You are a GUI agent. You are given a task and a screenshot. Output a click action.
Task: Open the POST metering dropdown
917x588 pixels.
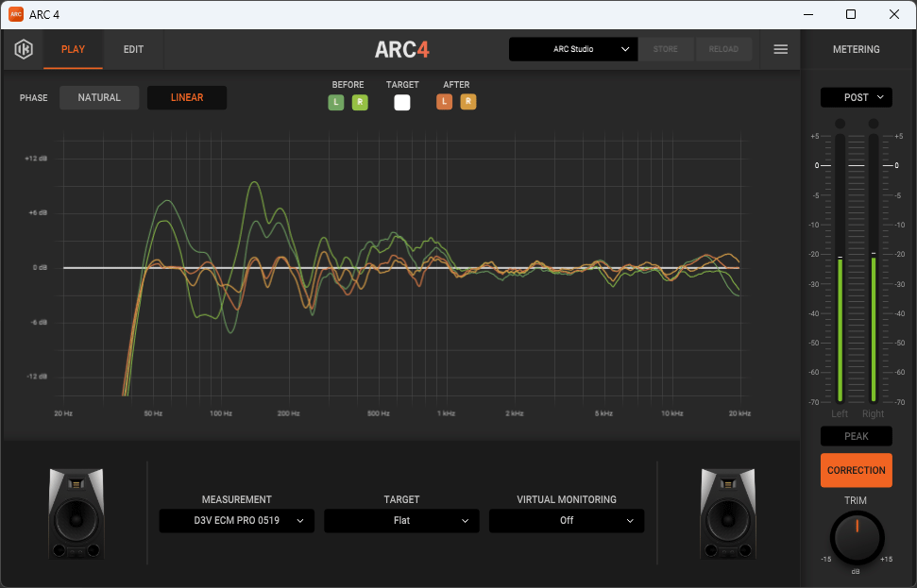click(856, 96)
